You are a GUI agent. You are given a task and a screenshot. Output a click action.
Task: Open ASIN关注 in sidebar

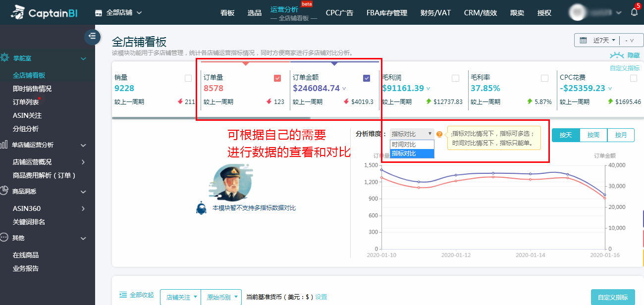[x=27, y=115]
